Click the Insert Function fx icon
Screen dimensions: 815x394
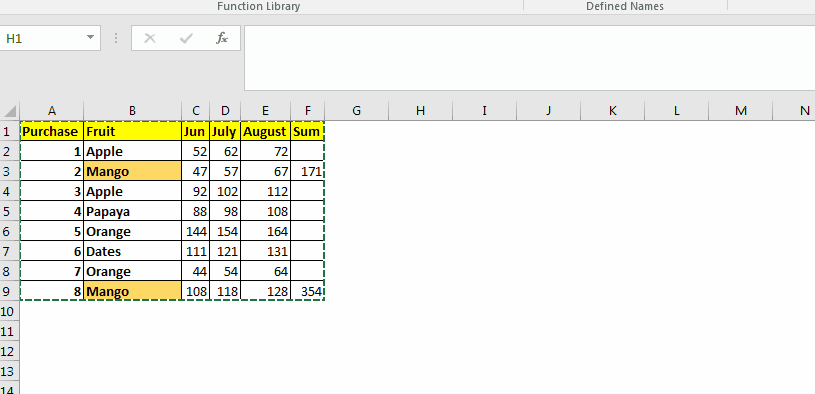pyautogui.click(x=222, y=38)
